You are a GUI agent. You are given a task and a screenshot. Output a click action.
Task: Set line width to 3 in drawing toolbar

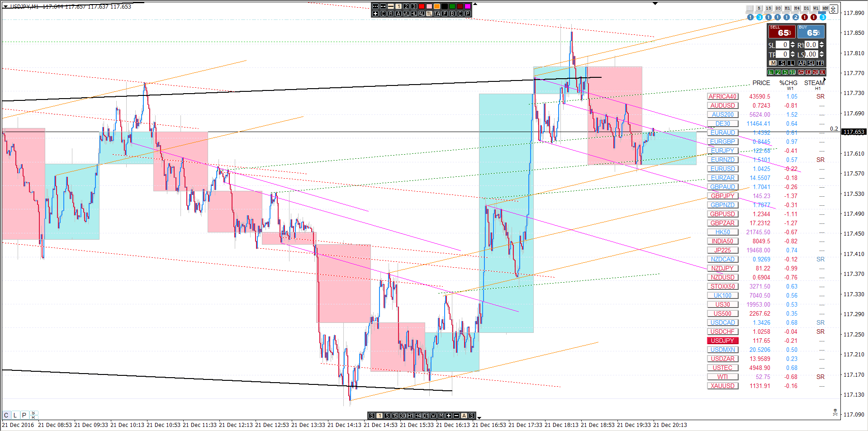point(414,6)
